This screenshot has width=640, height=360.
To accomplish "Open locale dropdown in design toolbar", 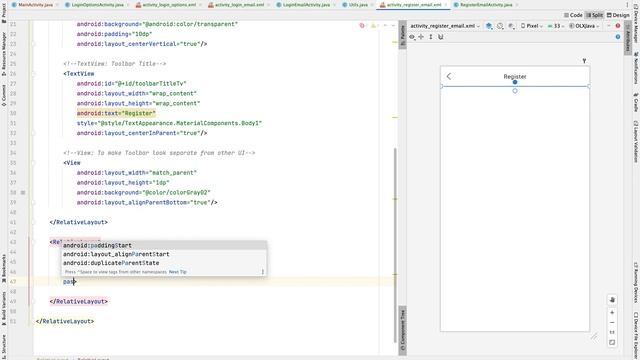I will pyautogui.click(x=608, y=26).
